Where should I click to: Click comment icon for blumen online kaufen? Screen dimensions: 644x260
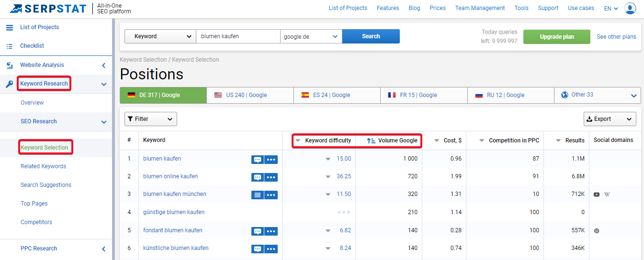[x=258, y=177]
